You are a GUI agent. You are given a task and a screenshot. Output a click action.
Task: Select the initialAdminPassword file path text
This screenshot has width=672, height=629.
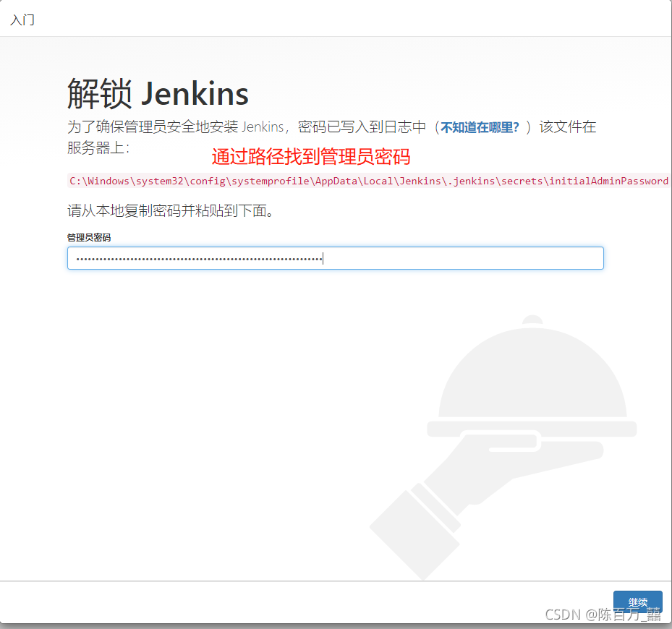369,181
